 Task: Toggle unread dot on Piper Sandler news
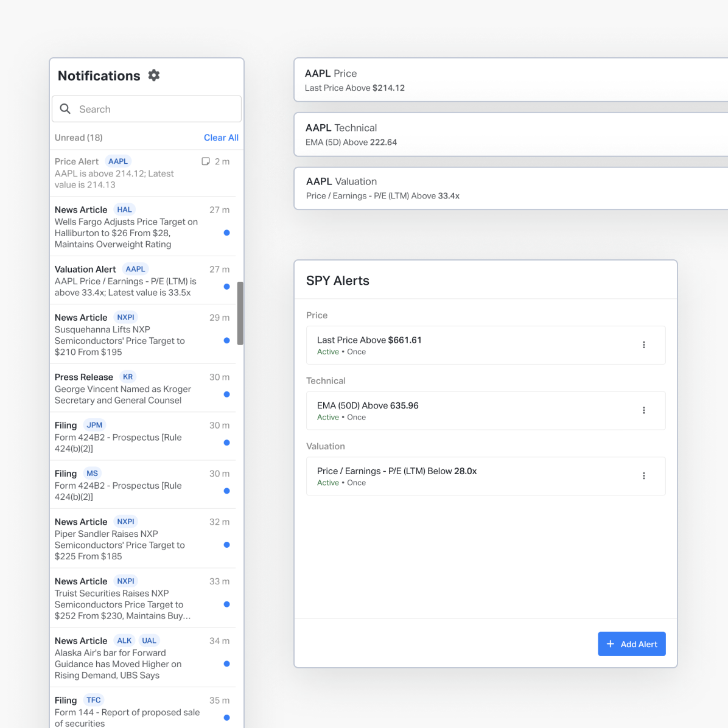click(226, 545)
